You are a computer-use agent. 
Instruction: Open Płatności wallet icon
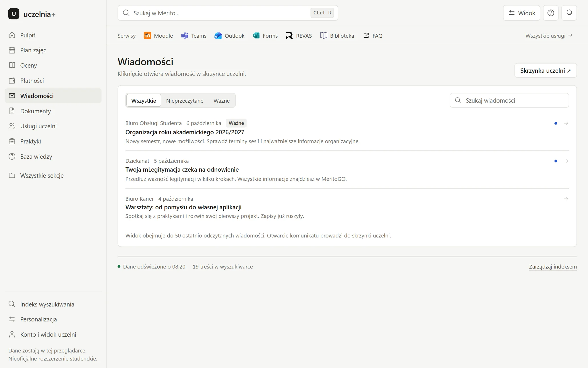pyautogui.click(x=12, y=80)
